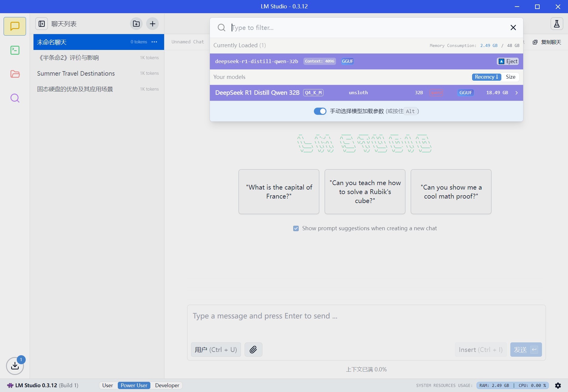Image resolution: width=568 pixels, height=392 pixels.
Task: Attach a file with the paperclip icon
Action: coord(253,350)
